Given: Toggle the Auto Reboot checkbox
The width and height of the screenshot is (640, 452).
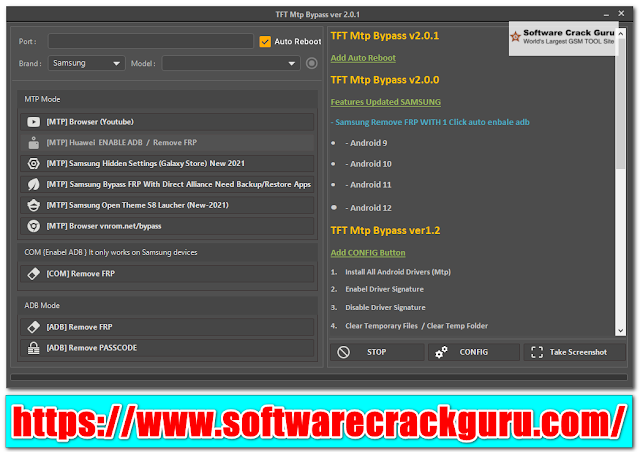Looking at the screenshot, I should click(x=265, y=42).
